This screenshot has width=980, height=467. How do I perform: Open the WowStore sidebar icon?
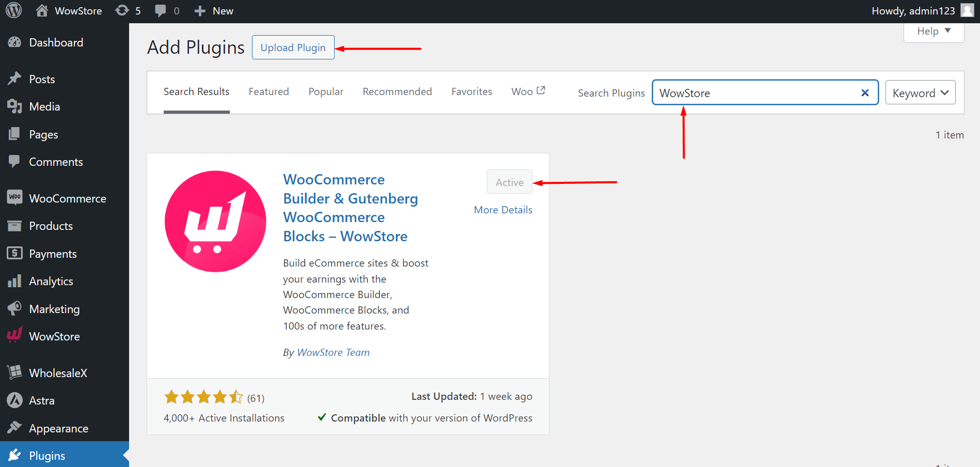click(x=14, y=335)
